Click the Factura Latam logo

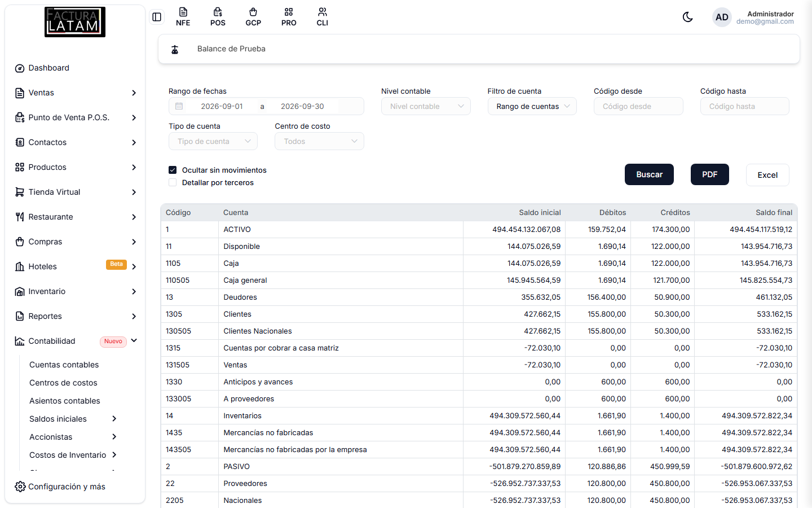(x=75, y=22)
